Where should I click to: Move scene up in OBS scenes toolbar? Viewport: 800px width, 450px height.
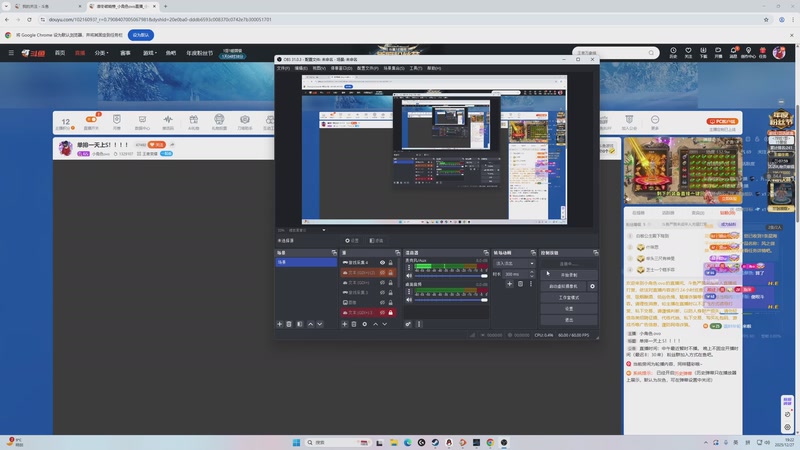click(x=310, y=324)
